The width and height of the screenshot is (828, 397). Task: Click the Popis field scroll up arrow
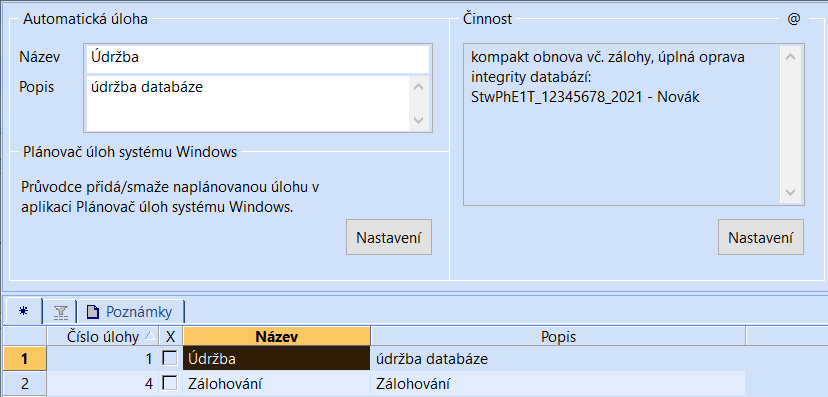pos(419,87)
